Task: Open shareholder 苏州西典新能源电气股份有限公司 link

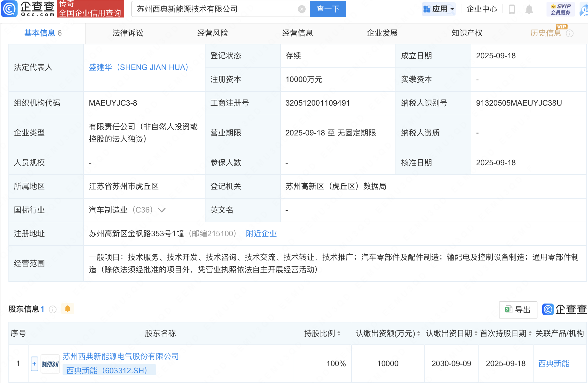Action: coord(121,356)
